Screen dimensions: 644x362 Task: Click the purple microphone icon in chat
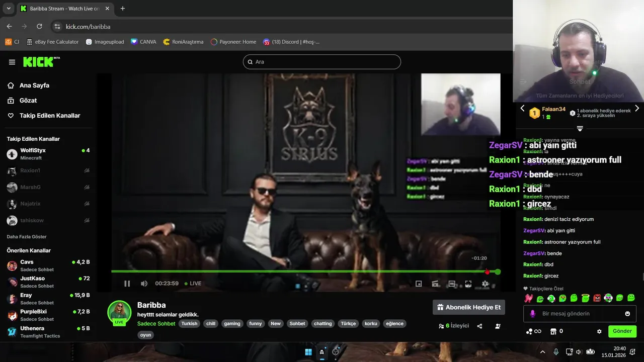click(532, 314)
